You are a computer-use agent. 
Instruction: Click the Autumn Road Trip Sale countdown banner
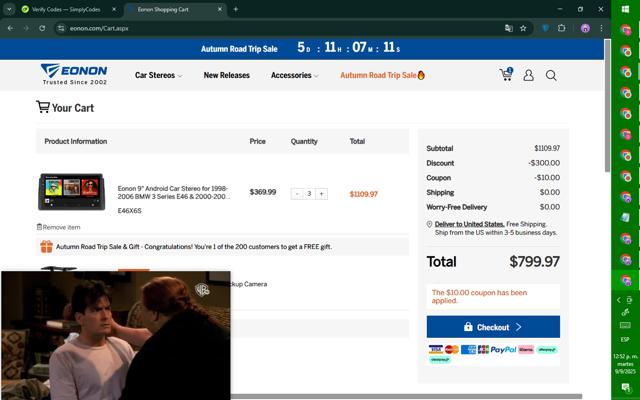(x=302, y=49)
